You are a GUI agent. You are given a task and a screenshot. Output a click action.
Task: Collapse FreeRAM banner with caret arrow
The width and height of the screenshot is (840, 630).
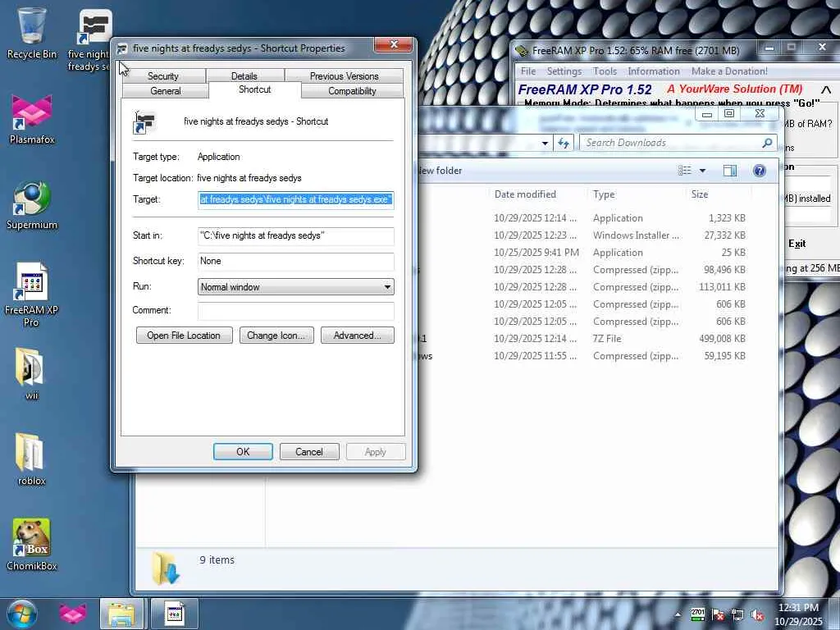(825, 89)
